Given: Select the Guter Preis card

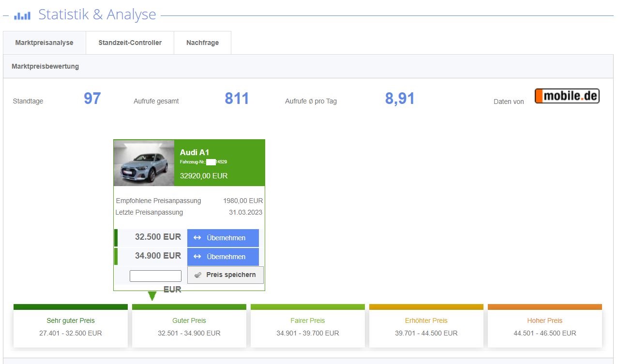Looking at the screenshot, I should (189, 326).
